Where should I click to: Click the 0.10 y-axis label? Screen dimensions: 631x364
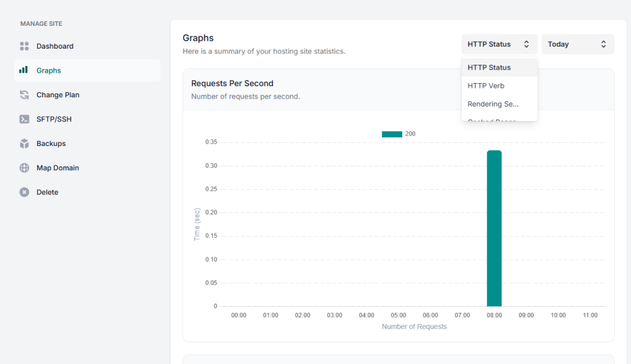coord(211,259)
